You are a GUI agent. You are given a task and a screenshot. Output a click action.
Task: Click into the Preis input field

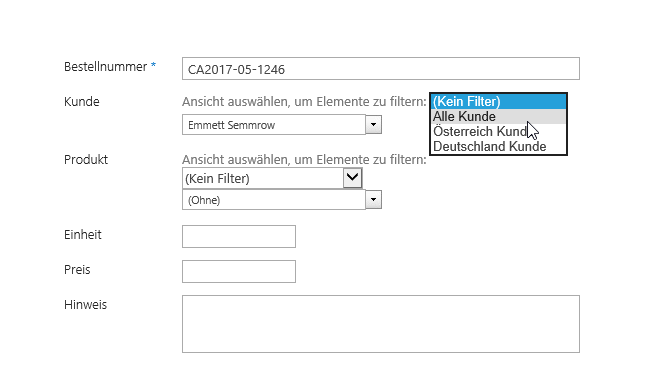coord(239,271)
